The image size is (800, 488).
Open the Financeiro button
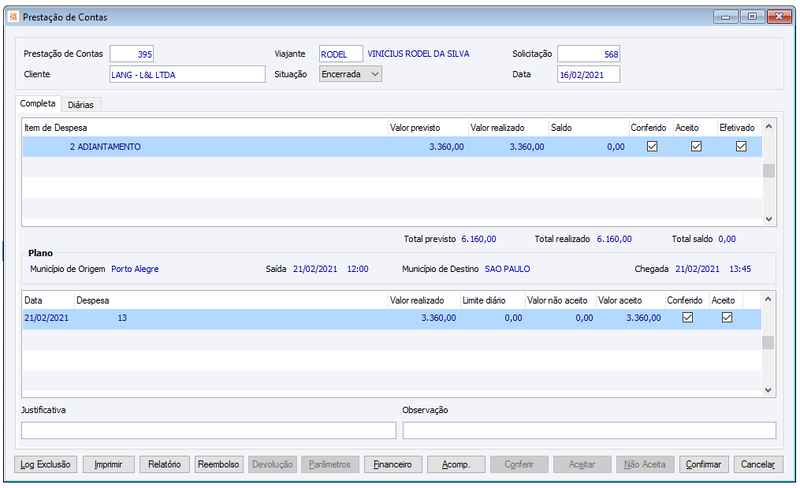pos(393,465)
